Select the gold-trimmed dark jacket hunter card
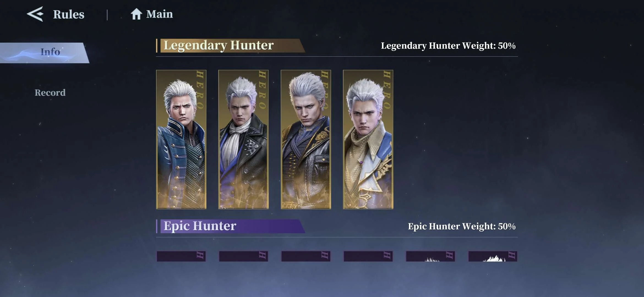The height and width of the screenshot is (297, 644). (306, 139)
